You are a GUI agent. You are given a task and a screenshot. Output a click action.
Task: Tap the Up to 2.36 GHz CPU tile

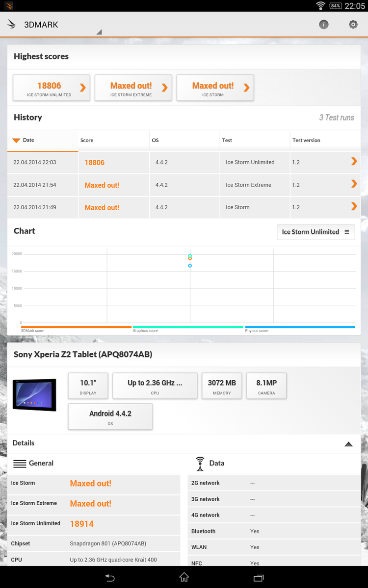(x=155, y=386)
